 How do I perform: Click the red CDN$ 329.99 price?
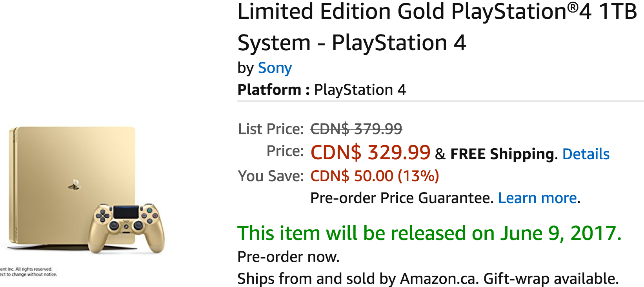[370, 152]
